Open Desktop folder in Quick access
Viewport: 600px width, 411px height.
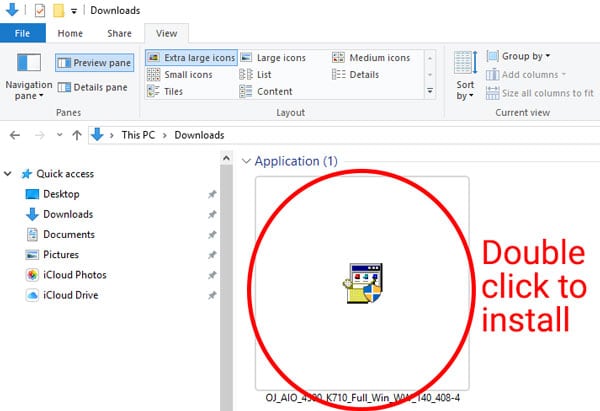[x=61, y=194]
